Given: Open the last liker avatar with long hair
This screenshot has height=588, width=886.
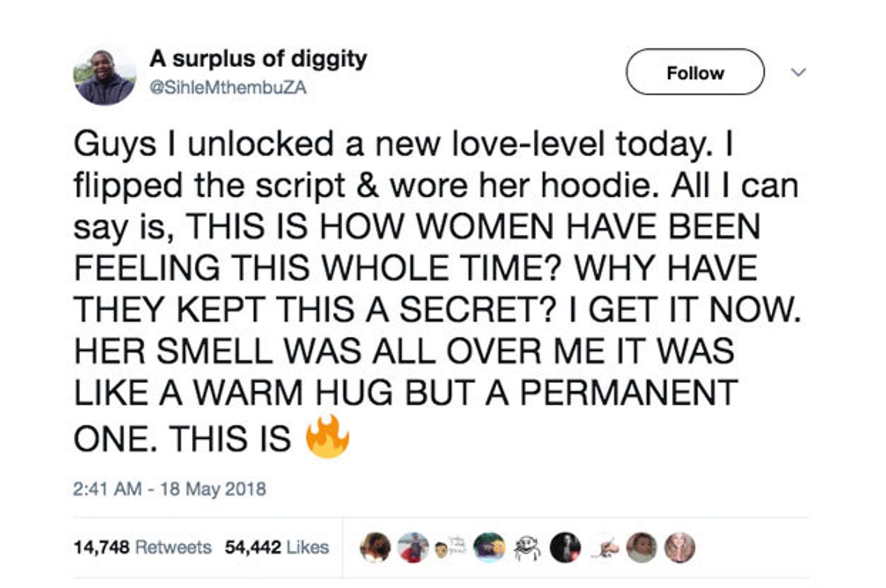Looking at the screenshot, I should click(x=679, y=548).
